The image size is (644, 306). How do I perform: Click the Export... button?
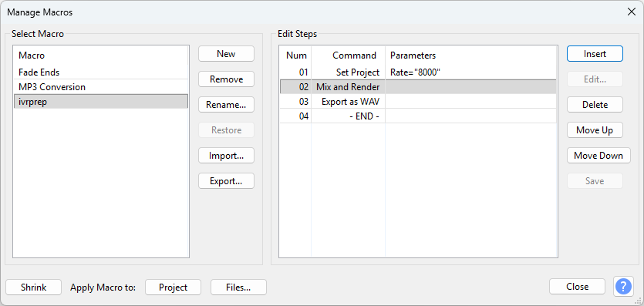click(x=226, y=181)
